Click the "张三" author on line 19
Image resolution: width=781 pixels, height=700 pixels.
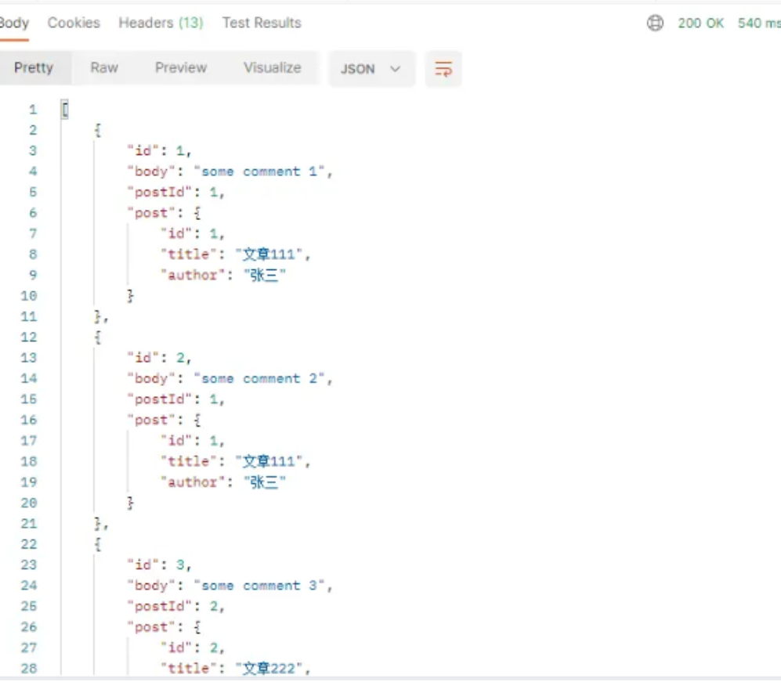[x=265, y=482]
